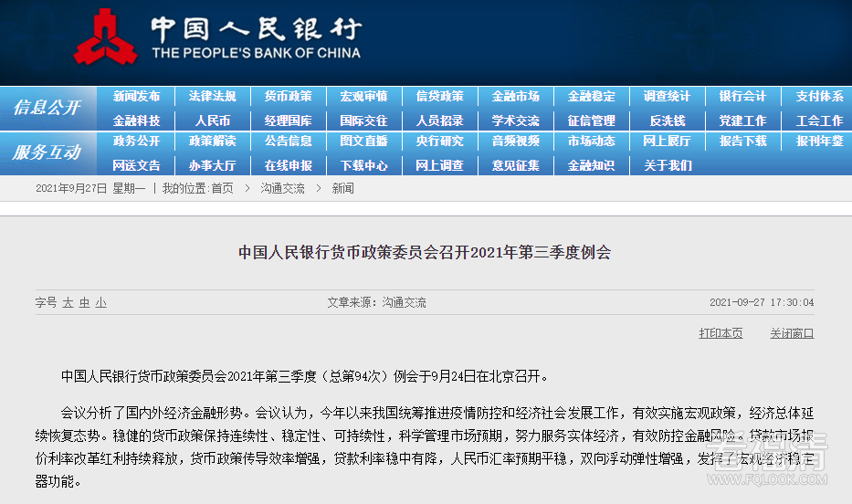The width and height of the screenshot is (852, 504).
Task: Go to 金融科技 section
Action: tap(136, 121)
